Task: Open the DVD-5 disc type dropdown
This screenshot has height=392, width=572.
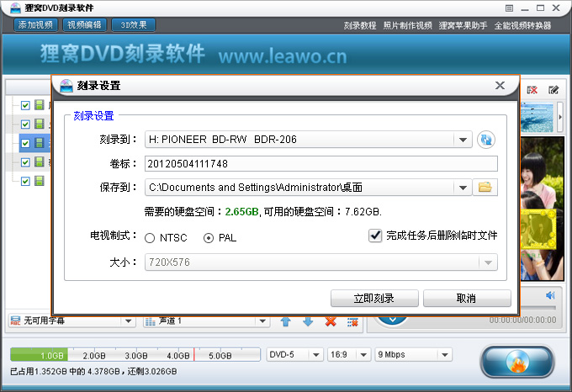Action: coord(316,355)
